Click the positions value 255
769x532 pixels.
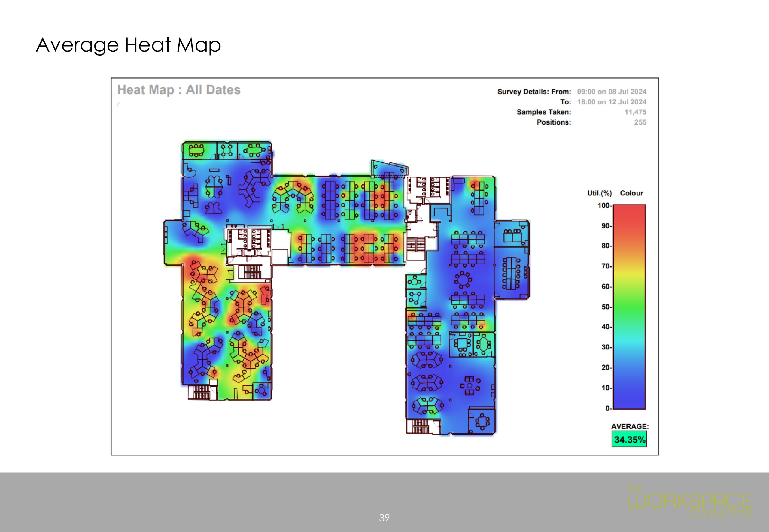(x=640, y=122)
